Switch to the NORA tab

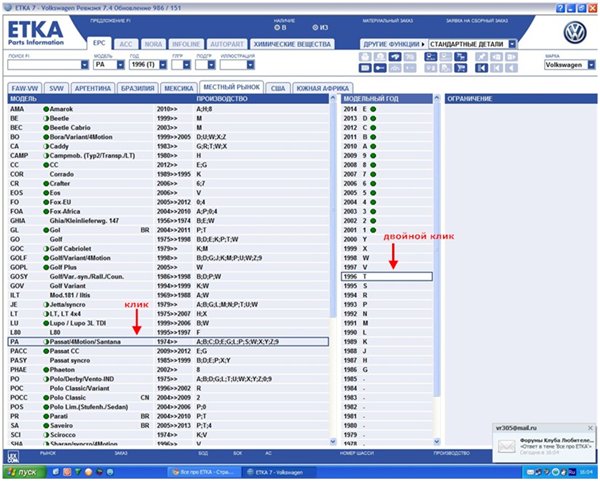click(153, 44)
